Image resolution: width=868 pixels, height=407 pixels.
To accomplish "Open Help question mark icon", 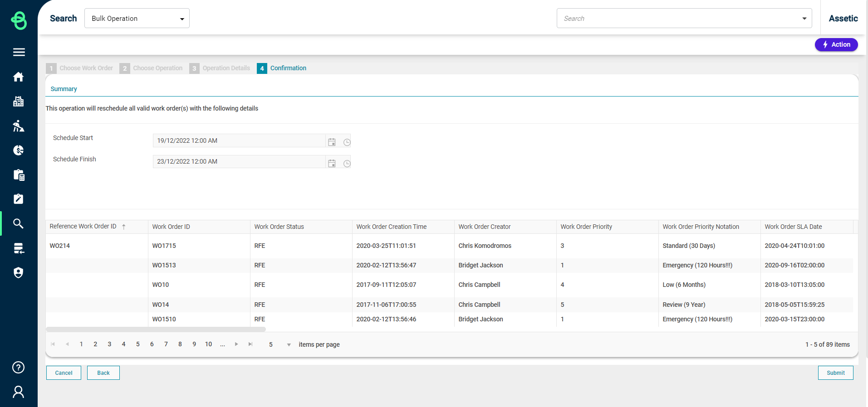I will point(19,367).
